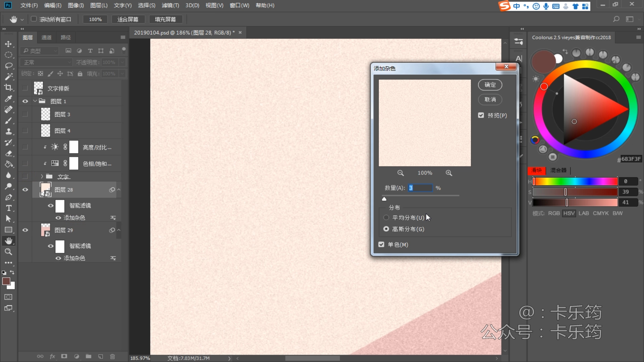
Task: Hide layer 29 visibility eye
Action: click(x=25, y=230)
